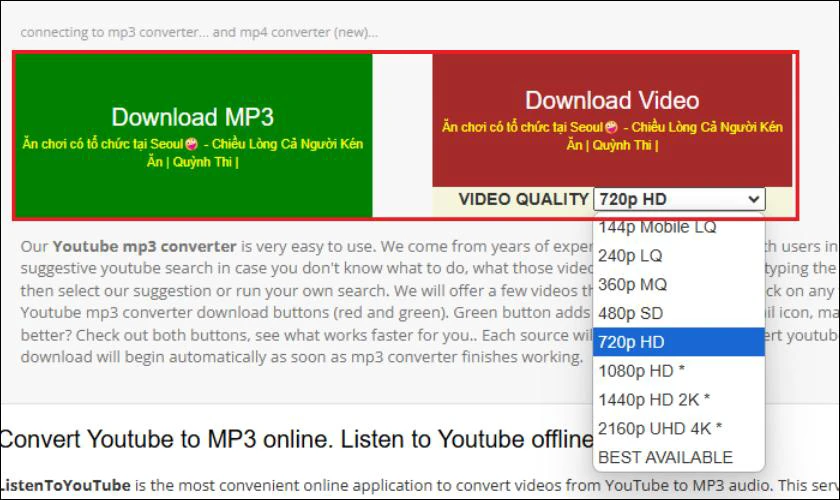Choose 240p LQ from quality list

tap(678, 256)
